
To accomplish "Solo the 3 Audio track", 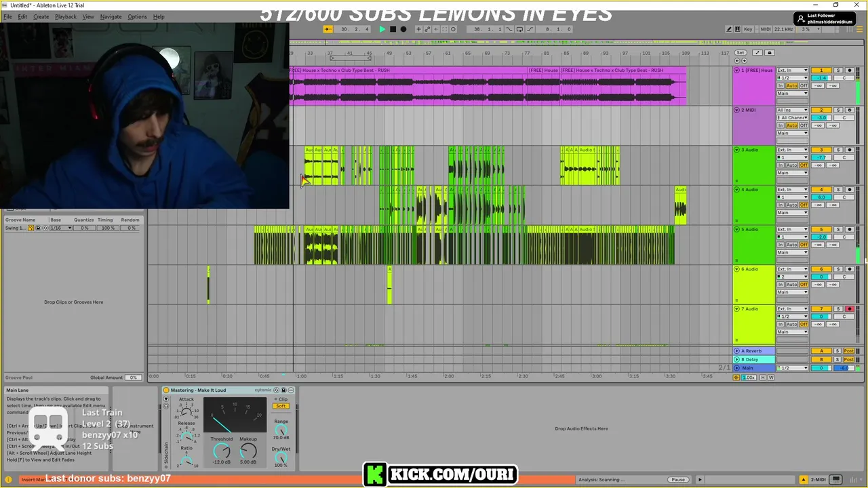I will (x=838, y=150).
